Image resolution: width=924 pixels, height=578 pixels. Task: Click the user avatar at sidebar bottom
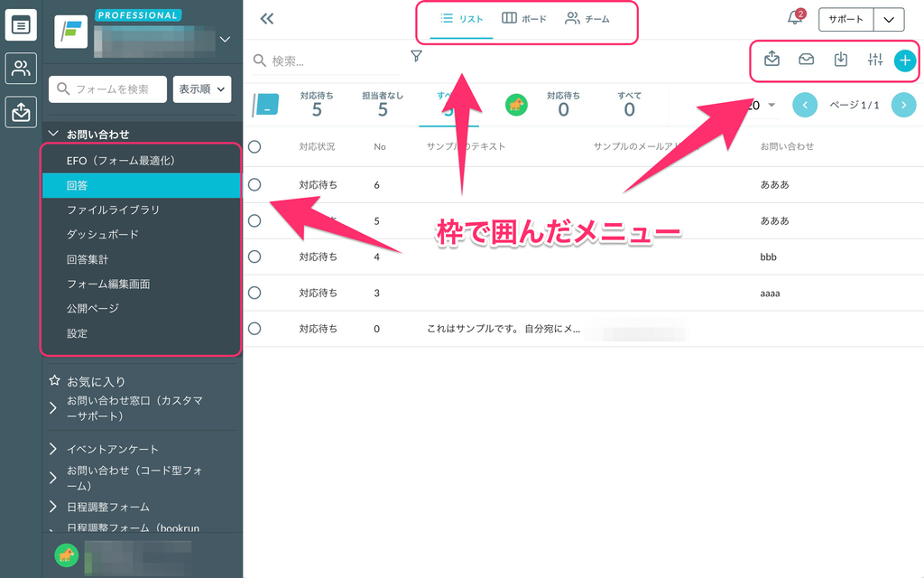tap(67, 555)
